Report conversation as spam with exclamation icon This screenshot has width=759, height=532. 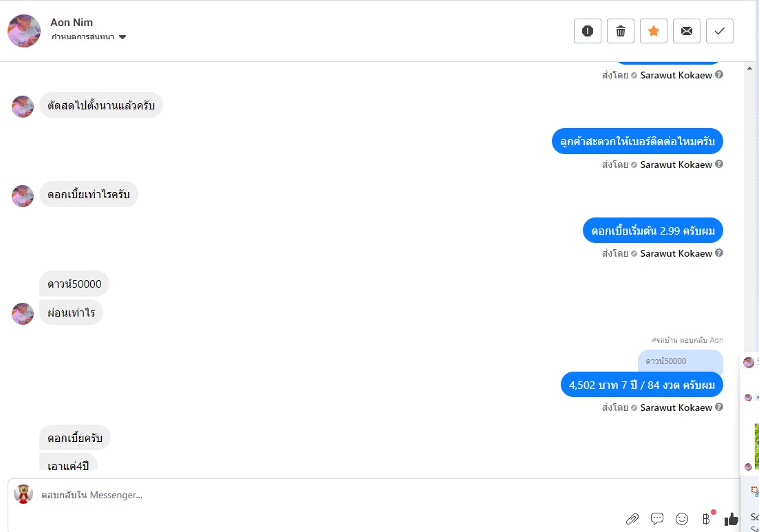pos(587,31)
